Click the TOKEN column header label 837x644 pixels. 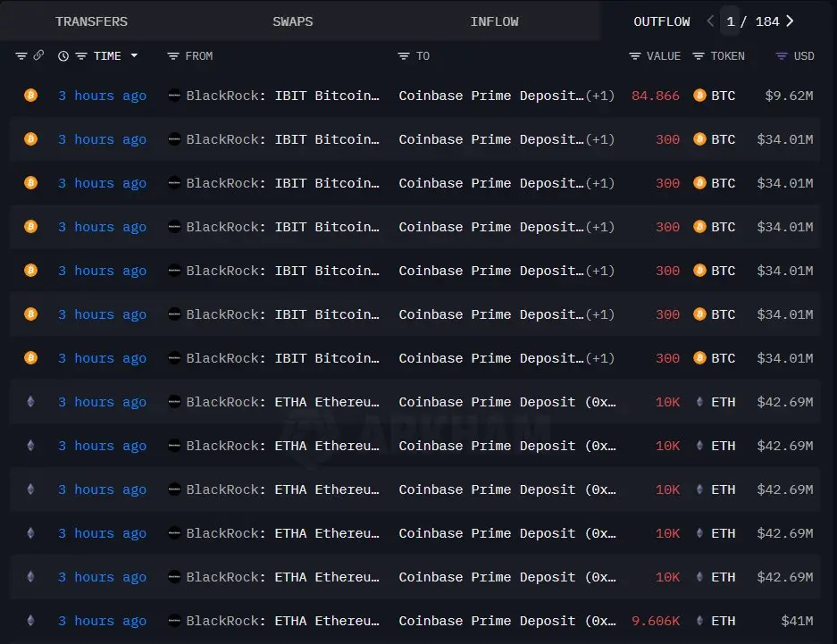[x=727, y=56]
